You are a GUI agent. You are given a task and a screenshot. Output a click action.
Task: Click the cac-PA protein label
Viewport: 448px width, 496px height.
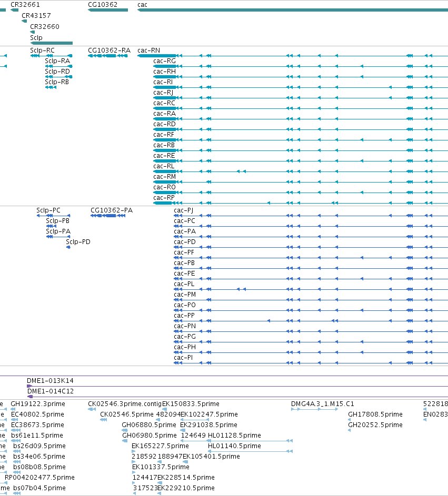(x=185, y=231)
